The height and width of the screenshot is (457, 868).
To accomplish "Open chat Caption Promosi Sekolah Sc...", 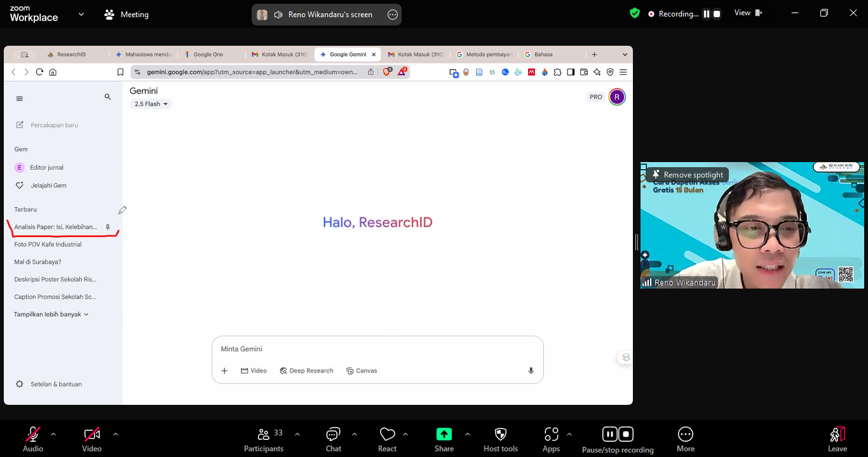I will [x=55, y=297].
